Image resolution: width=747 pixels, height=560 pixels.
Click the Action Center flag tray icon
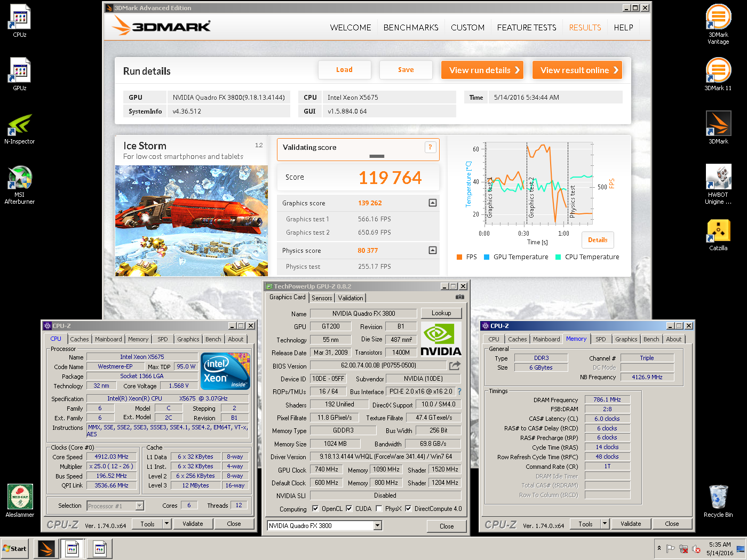pyautogui.click(x=671, y=548)
